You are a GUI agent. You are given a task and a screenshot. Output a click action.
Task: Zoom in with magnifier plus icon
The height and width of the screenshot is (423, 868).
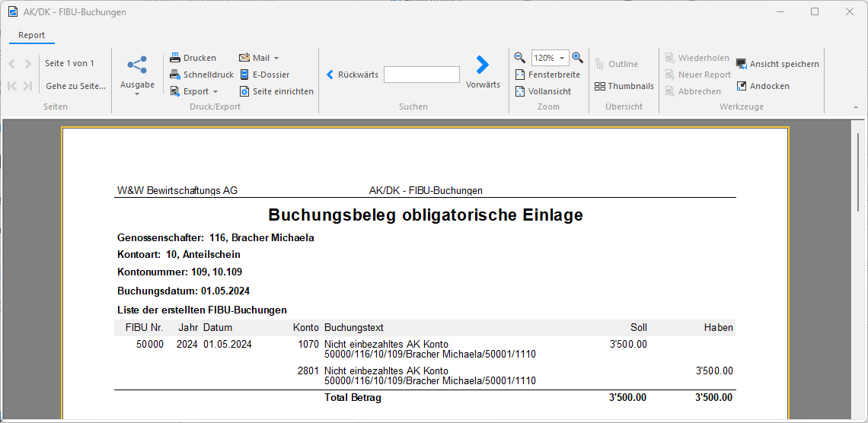tap(577, 58)
